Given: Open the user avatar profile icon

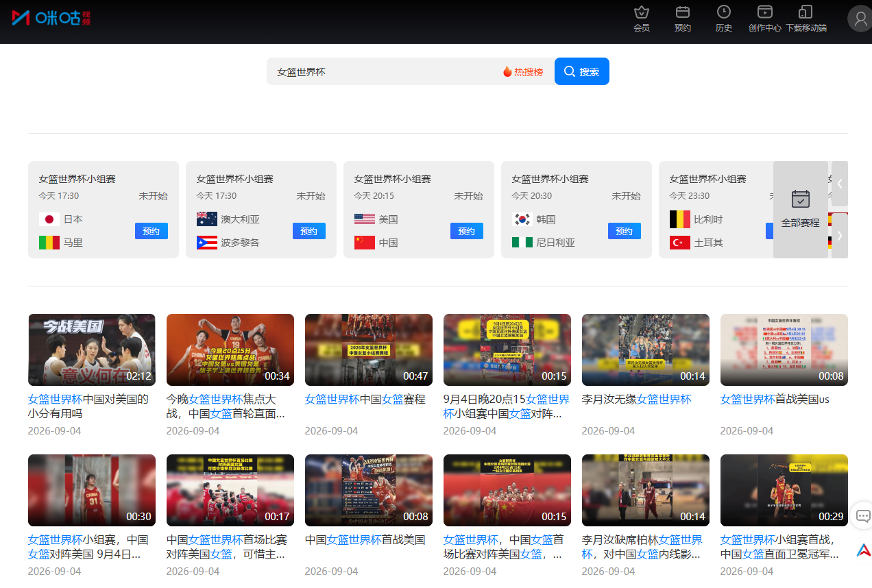Looking at the screenshot, I should 860,19.
